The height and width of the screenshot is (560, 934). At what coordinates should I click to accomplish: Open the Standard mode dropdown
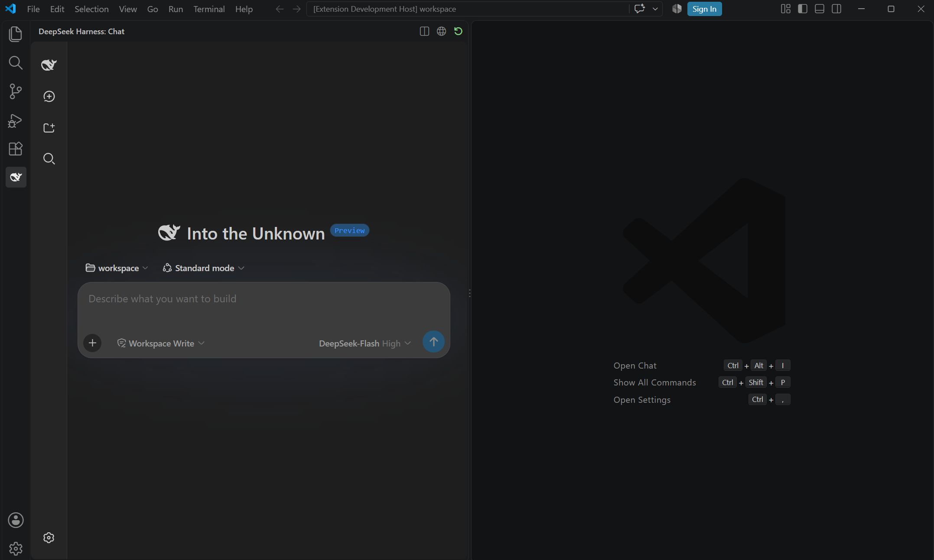pyautogui.click(x=204, y=268)
